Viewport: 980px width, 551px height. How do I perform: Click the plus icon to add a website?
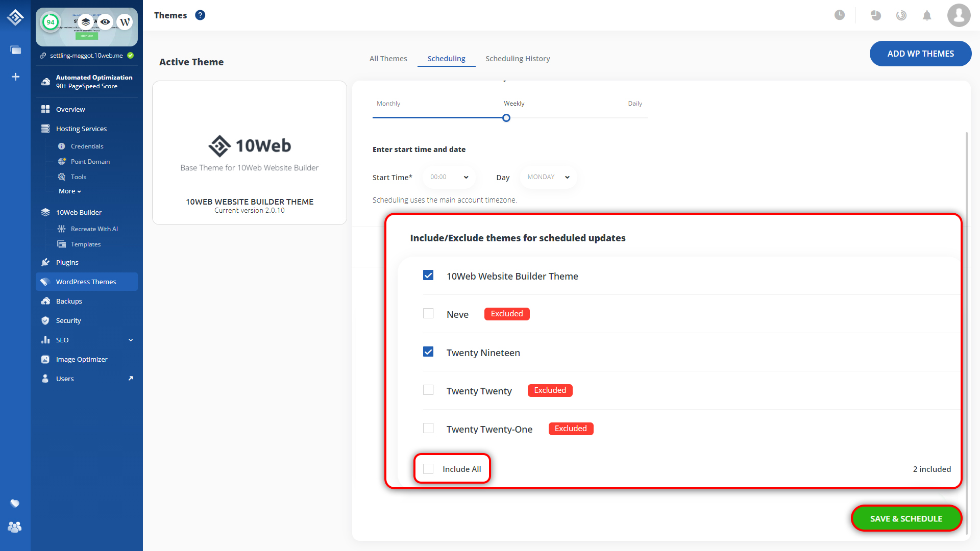click(15, 77)
